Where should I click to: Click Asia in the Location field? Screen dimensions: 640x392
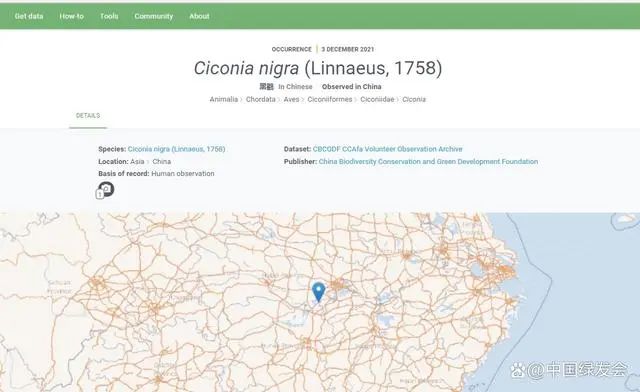pyautogui.click(x=137, y=162)
